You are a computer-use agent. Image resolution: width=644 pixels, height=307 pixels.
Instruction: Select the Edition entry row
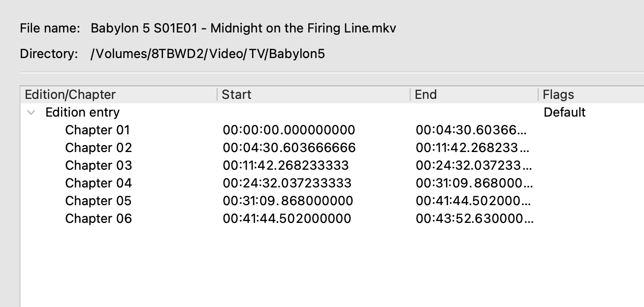coord(82,113)
